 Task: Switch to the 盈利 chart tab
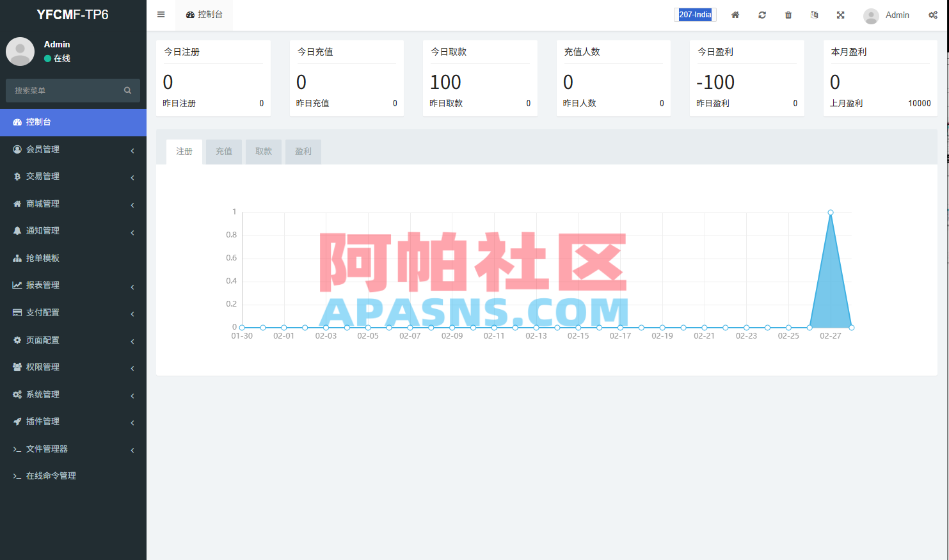(x=303, y=152)
